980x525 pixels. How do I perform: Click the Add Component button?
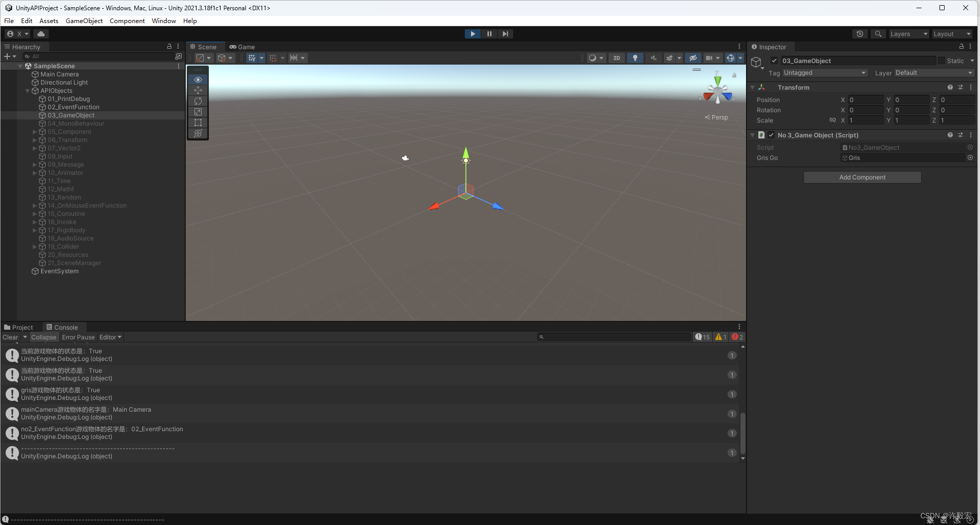click(x=861, y=177)
